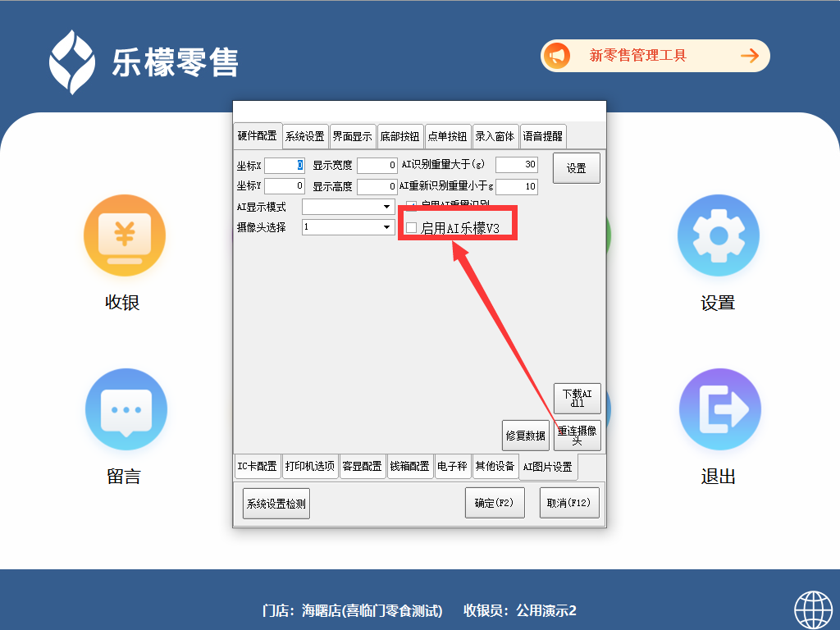The height and width of the screenshot is (630, 840).
Task: Click the AI识别重量大于(g) field
Action: 517,164
